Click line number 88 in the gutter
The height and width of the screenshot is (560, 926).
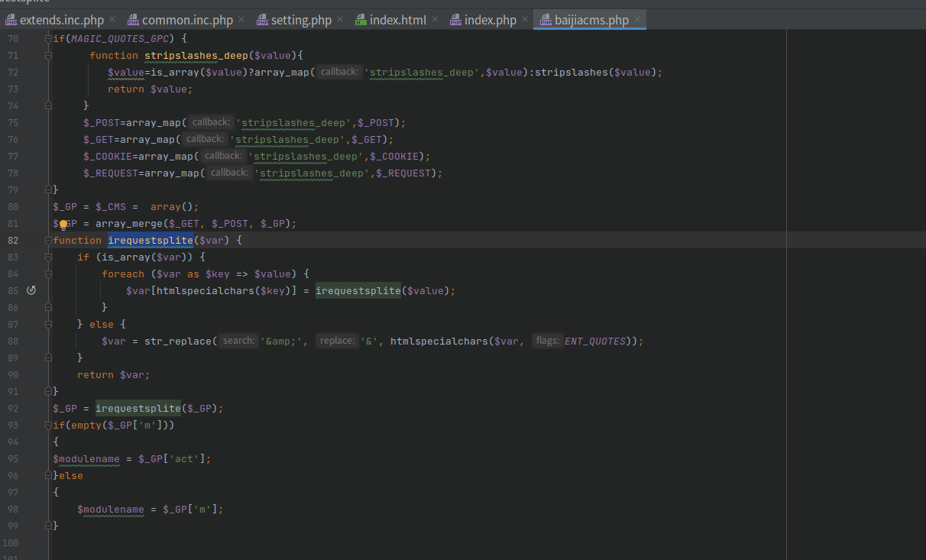(13, 341)
